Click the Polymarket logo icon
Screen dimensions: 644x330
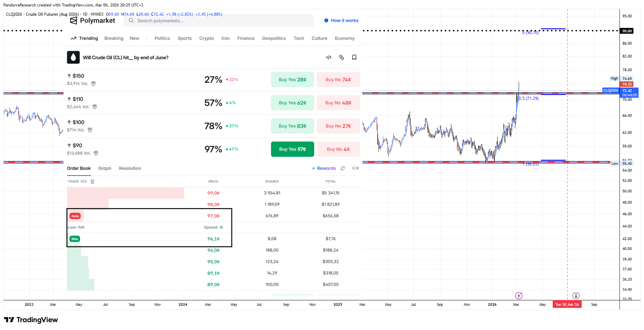coord(74,21)
